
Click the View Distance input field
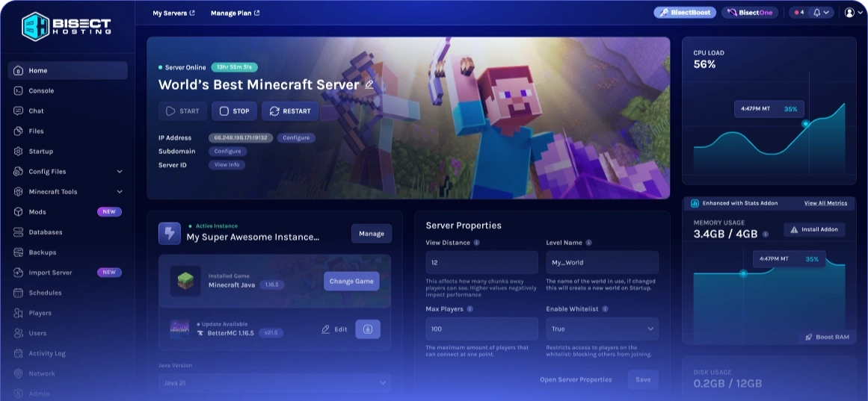click(x=481, y=263)
